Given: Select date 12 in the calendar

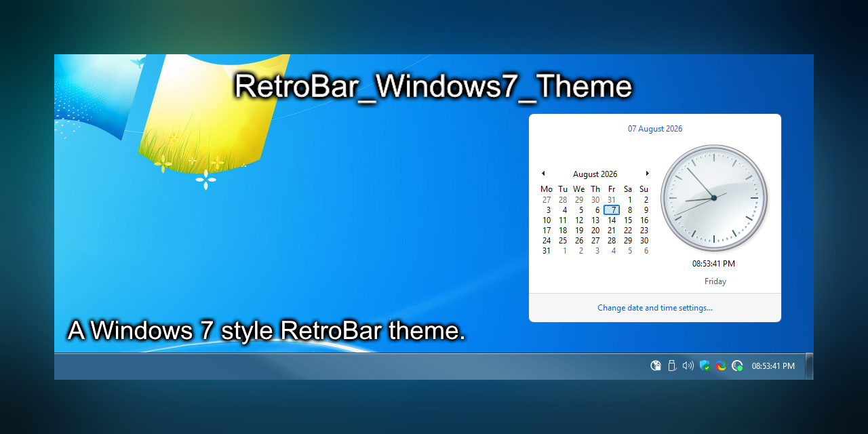Looking at the screenshot, I should [579, 220].
